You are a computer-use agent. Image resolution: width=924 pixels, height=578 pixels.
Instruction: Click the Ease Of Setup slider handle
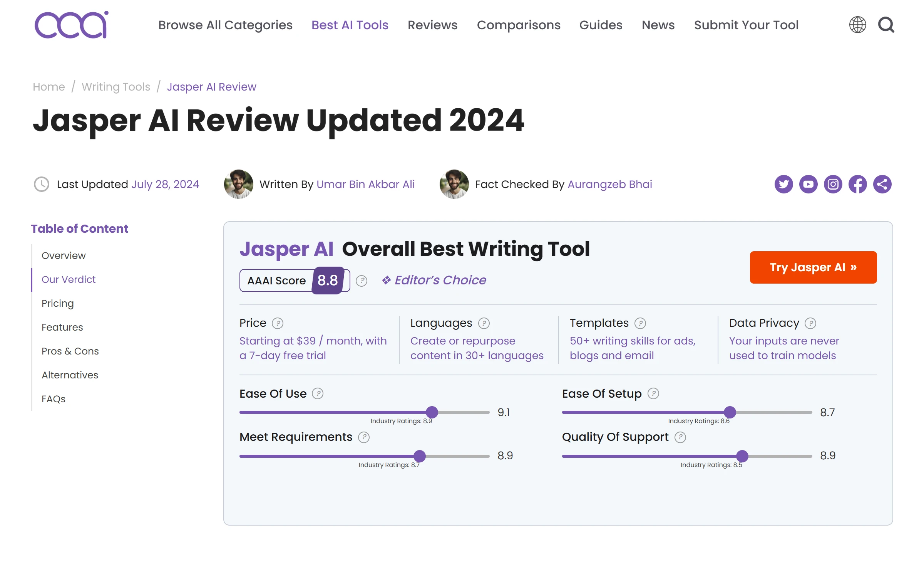[730, 412]
